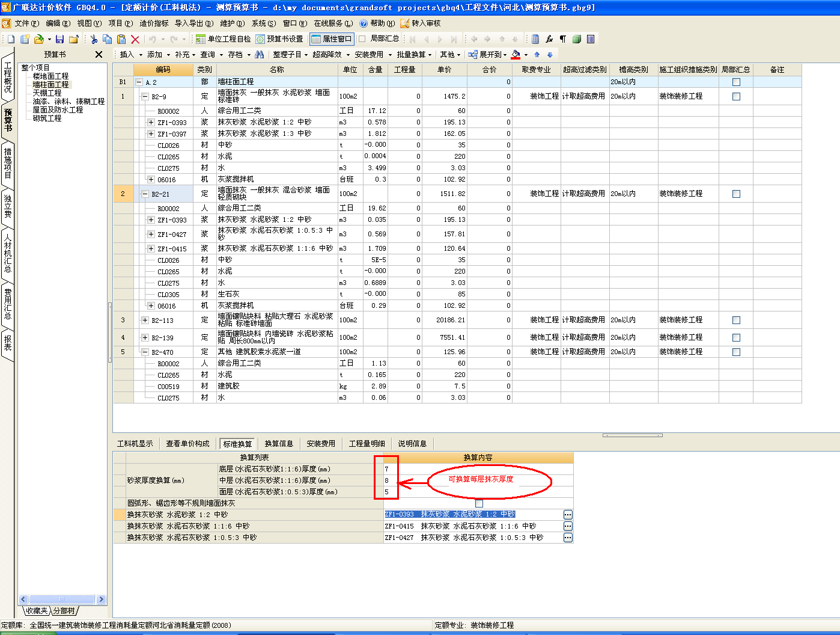Viewport: 840px width, 635px height.
Task: Expand the B2-113 row
Action: point(145,320)
